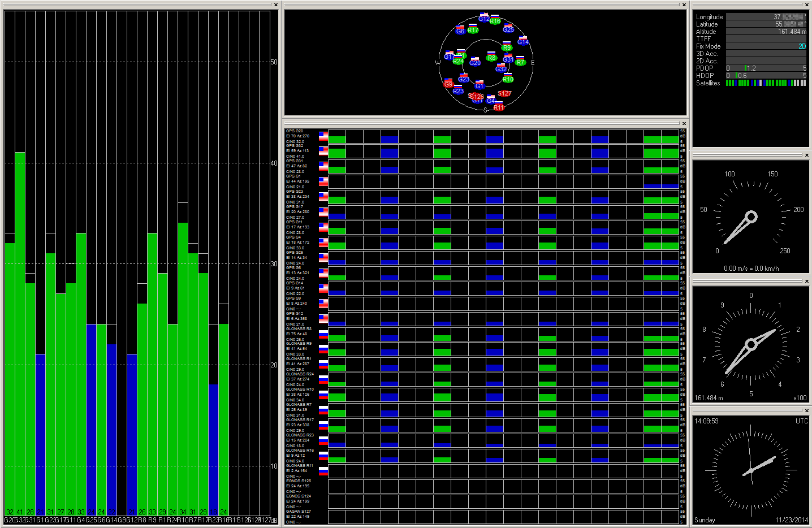
Task: Click the tallest green G32 signal bar
Action: (20, 334)
